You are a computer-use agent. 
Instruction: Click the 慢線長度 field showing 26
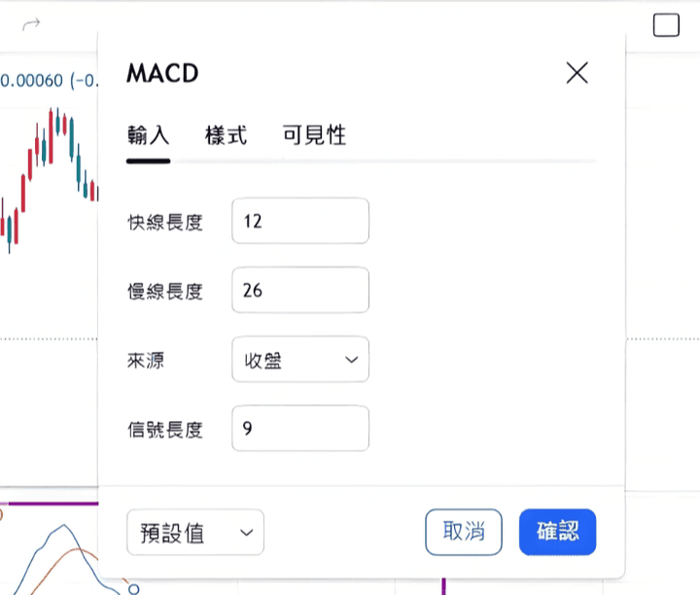click(300, 290)
